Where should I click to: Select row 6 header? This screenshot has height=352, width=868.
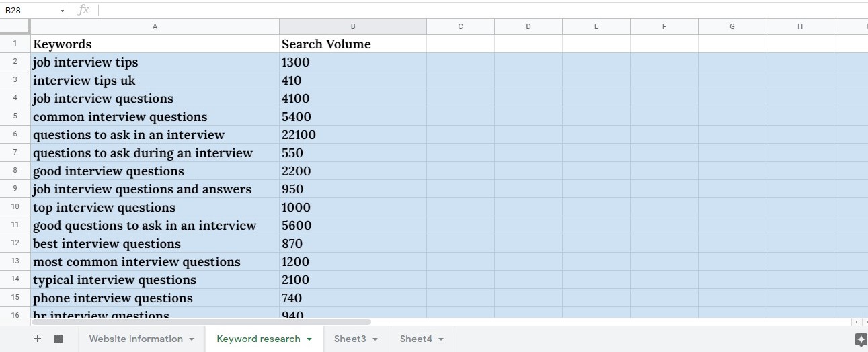[x=15, y=134]
